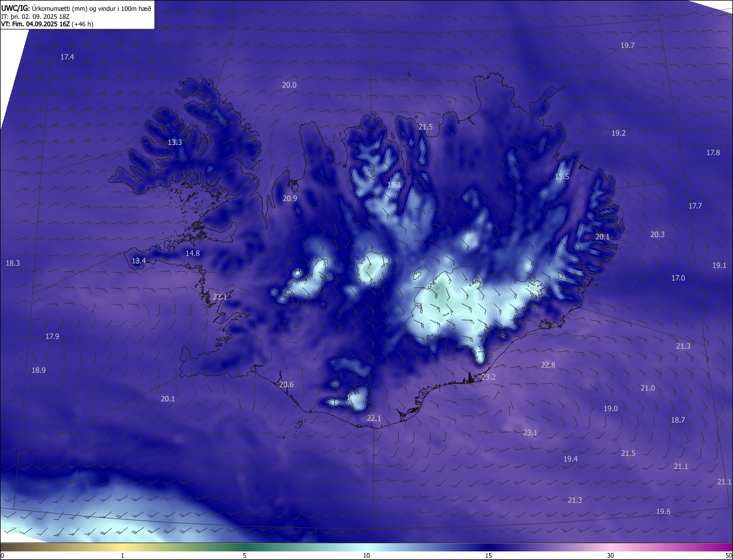This screenshot has height=560, width=733.
Task: Select the 18.7 value label
Action: (x=678, y=420)
